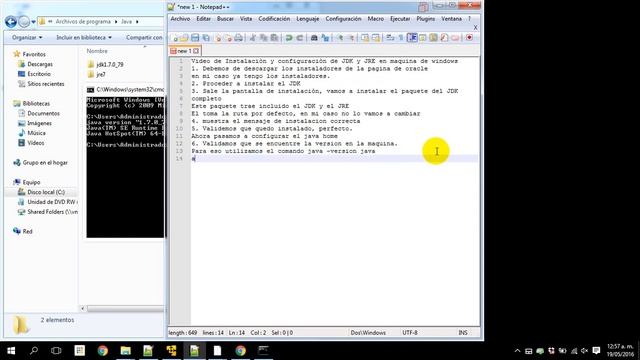Click the Zoom Out toolbar icon
This screenshot has height=360, width=640.
(x=351, y=38)
